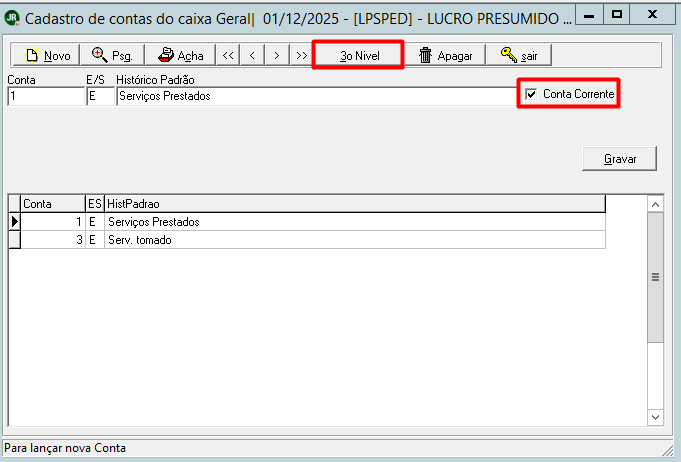Click the scrollbar down arrow
The height and width of the screenshot is (462, 681).
pyautogui.click(x=655, y=417)
